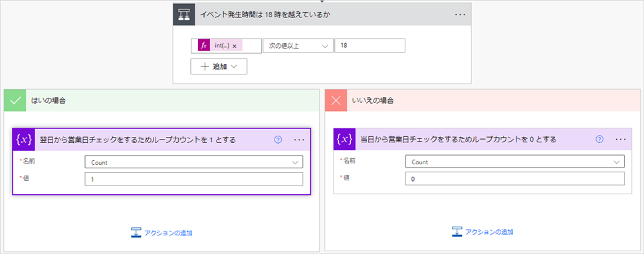Open help for the ループカウントを 1 とする action
This screenshot has height=254, width=644.
click(x=278, y=140)
